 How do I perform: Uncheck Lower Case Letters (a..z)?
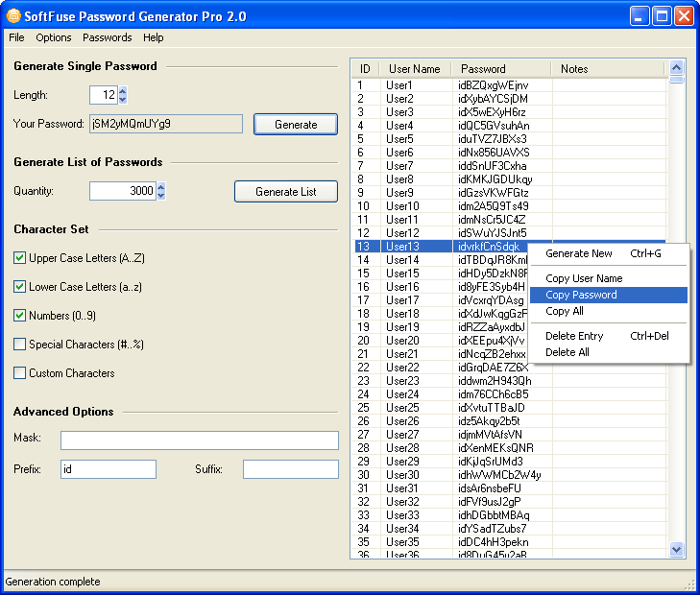tap(19, 286)
